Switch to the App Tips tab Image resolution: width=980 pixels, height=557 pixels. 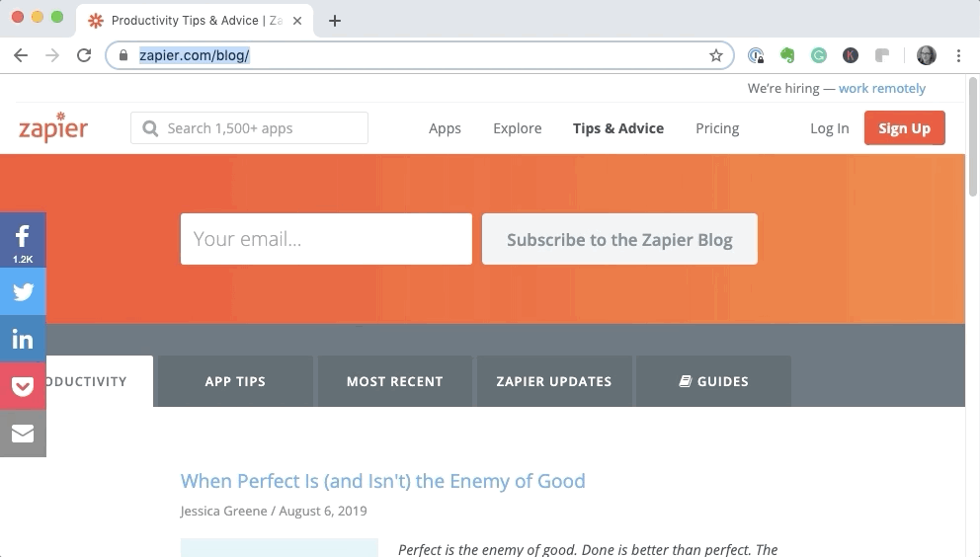(235, 381)
